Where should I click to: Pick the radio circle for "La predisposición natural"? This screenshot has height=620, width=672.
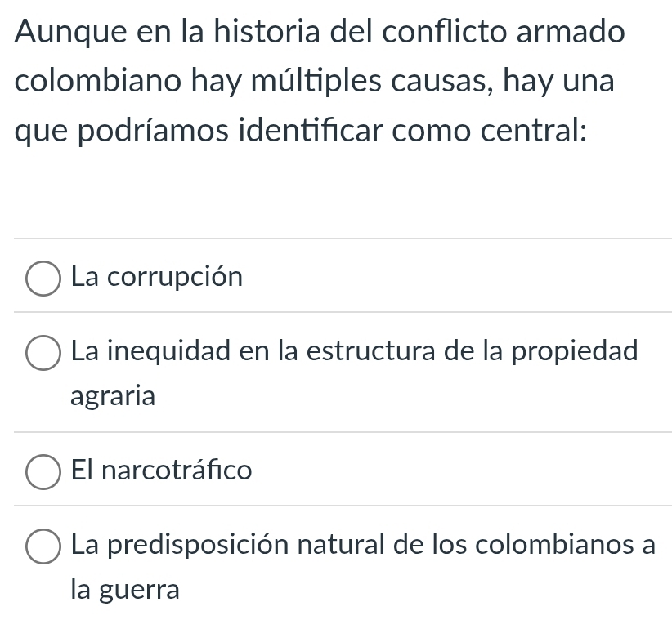[43, 546]
